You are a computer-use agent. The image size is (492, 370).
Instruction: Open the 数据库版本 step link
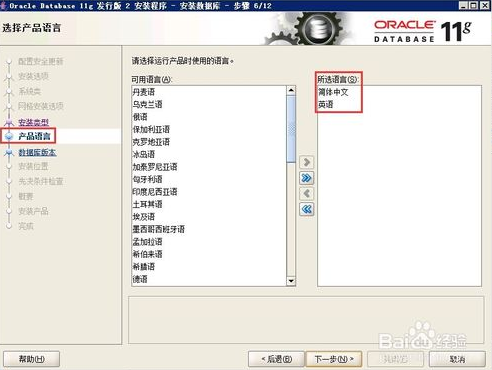coord(37,152)
